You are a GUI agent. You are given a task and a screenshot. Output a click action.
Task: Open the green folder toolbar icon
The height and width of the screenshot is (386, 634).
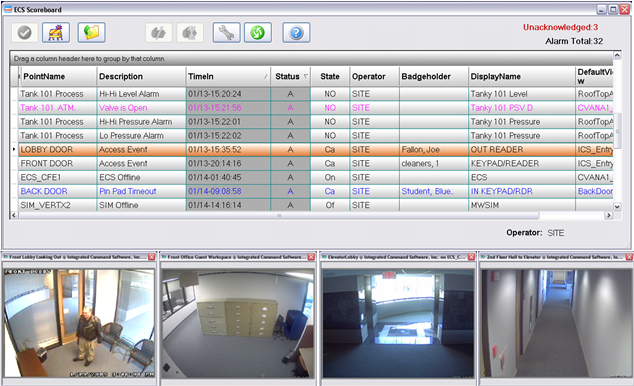(x=92, y=33)
